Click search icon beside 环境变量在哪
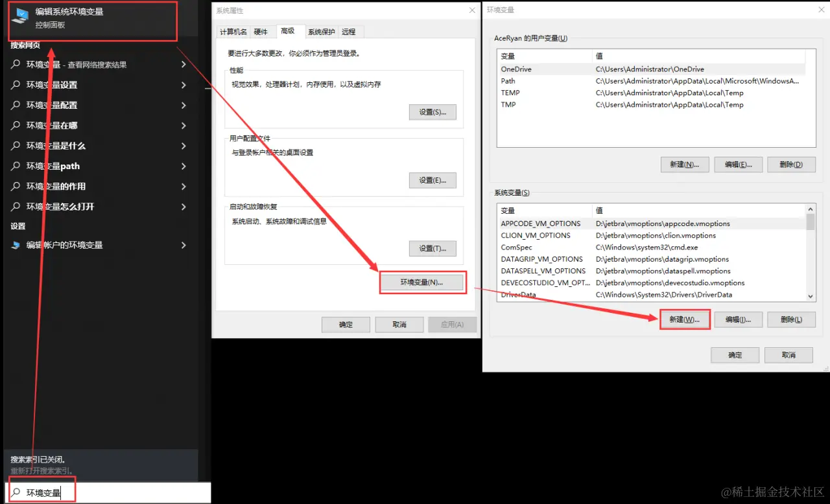 pyautogui.click(x=16, y=125)
